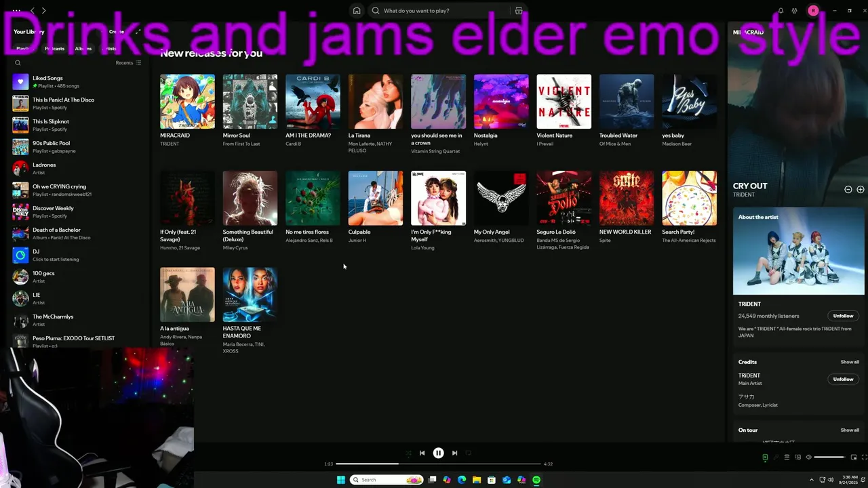The width and height of the screenshot is (868, 488).
Task: Open 90s Public Pool playlist
Action: pyautogui.click(x=77, y=147)
